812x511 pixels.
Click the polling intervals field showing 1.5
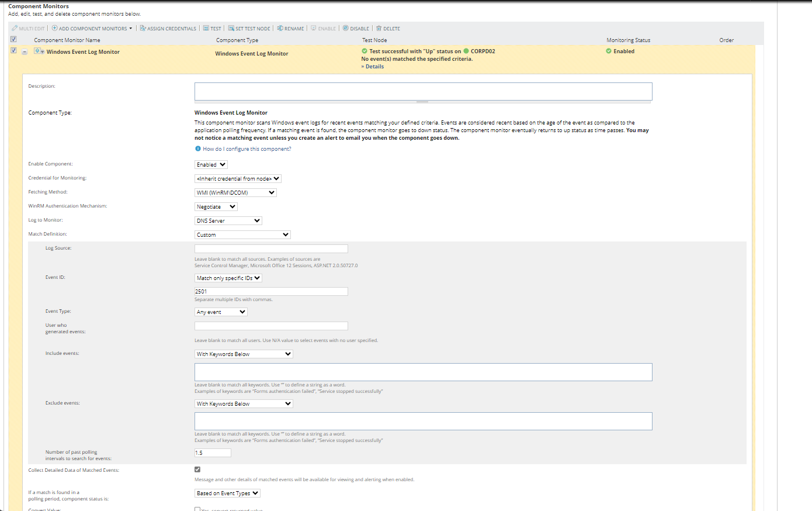point(213,453)
